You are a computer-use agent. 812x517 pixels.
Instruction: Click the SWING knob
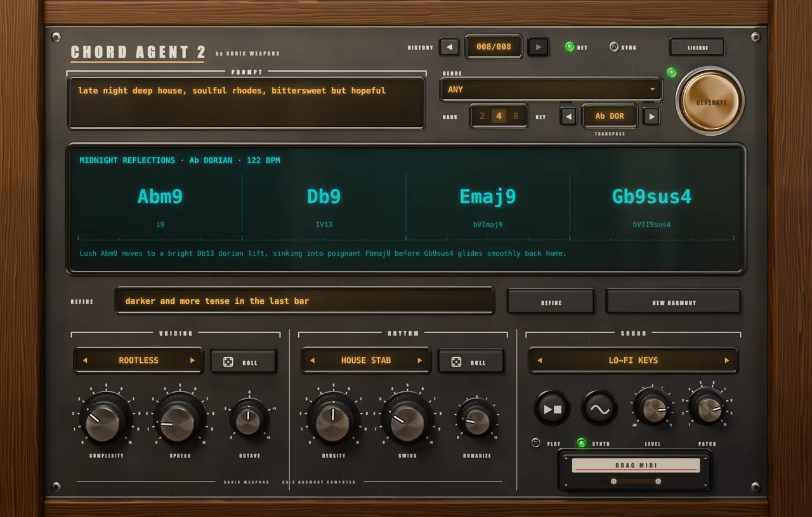coord(407,419)
